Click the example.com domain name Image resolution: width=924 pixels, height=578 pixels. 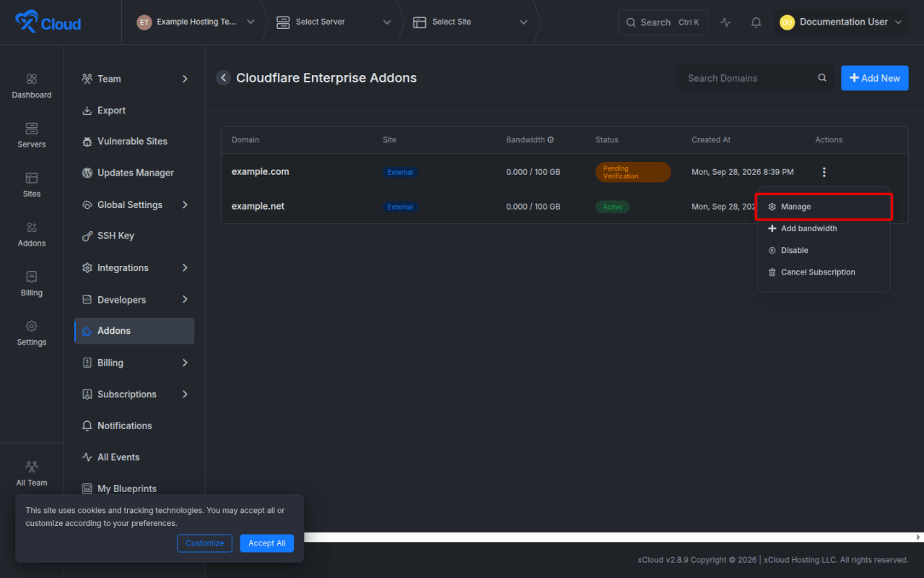(260, 171)
